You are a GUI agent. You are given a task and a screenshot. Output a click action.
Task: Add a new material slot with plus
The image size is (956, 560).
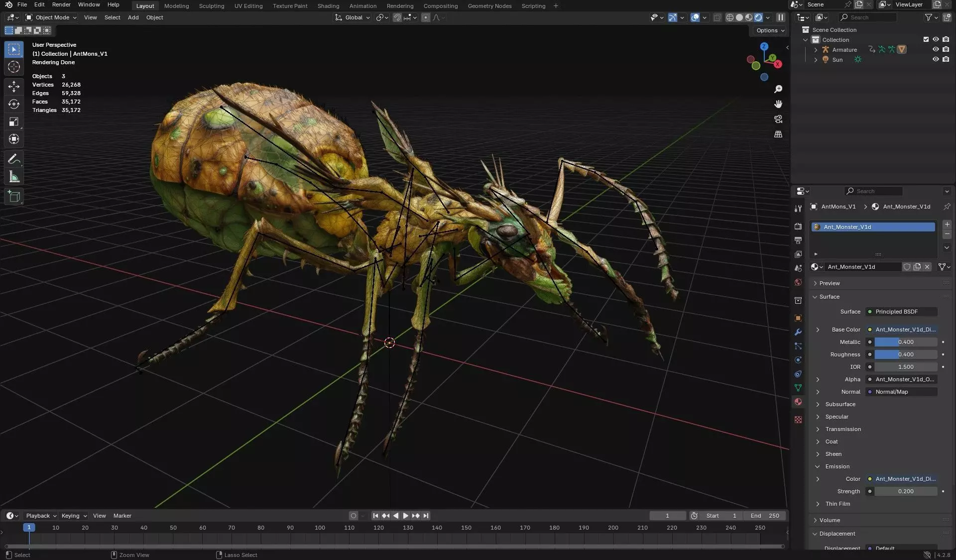[947, 224]
